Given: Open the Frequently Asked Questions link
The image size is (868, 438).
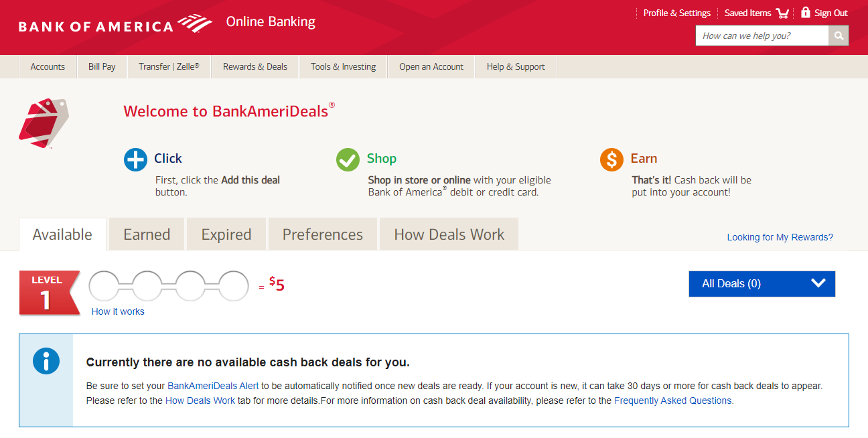Looking at the screenshot, I should point(672,400).
